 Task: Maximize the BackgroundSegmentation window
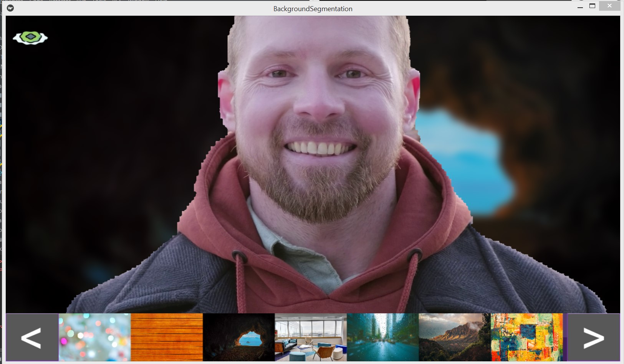593,6
